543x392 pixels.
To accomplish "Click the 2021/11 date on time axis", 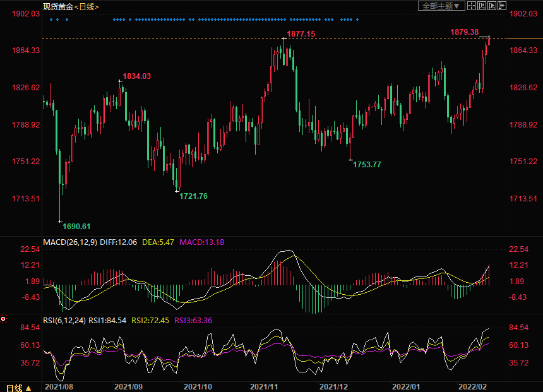I will pyautogui.click(x=263, y=386).
